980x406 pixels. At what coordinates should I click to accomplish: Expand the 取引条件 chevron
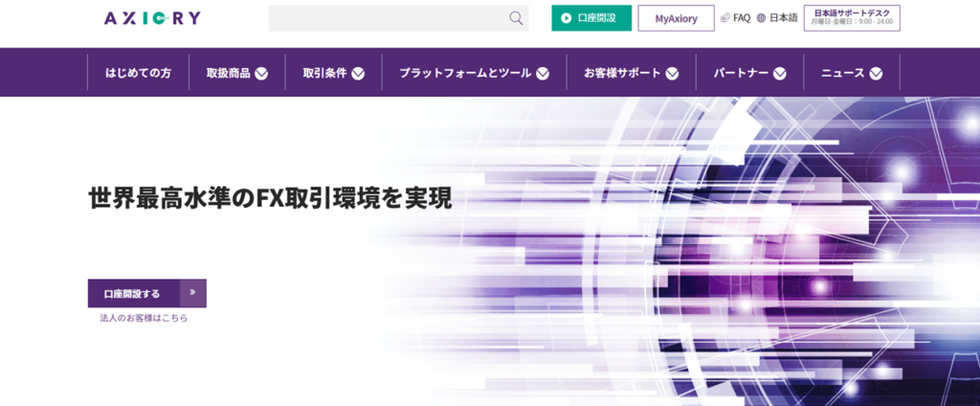tap(358, 74)
